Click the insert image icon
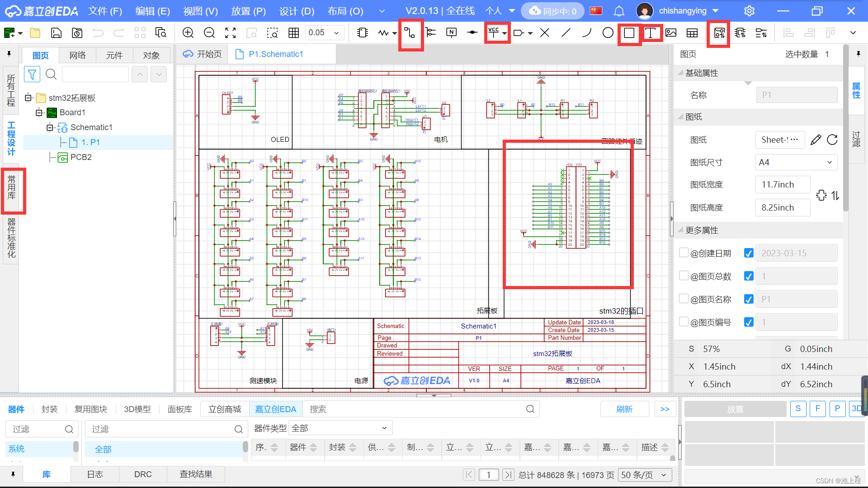The width and height of the screenshot is (868, 488). [x=671, y=33]
